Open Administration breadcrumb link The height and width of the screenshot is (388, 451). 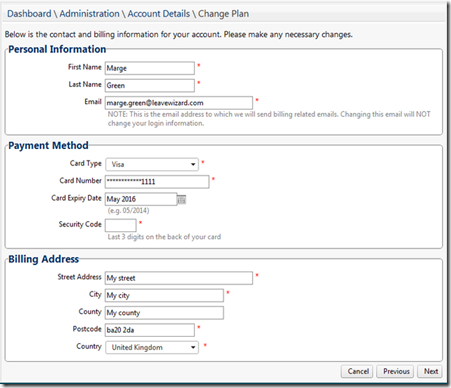(x=89, y=14)
